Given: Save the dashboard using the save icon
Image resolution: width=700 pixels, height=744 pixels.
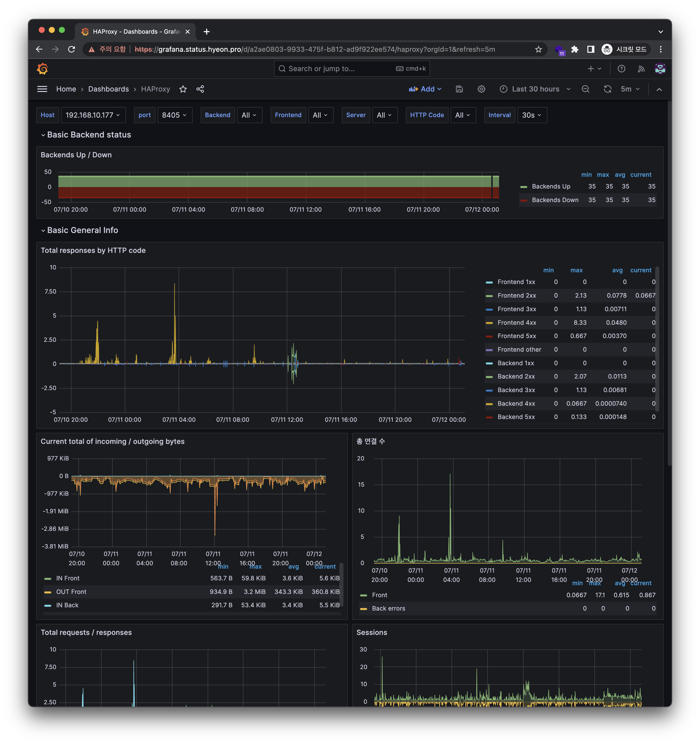Looking at the screenshot, I should click(x=459, y=89).
